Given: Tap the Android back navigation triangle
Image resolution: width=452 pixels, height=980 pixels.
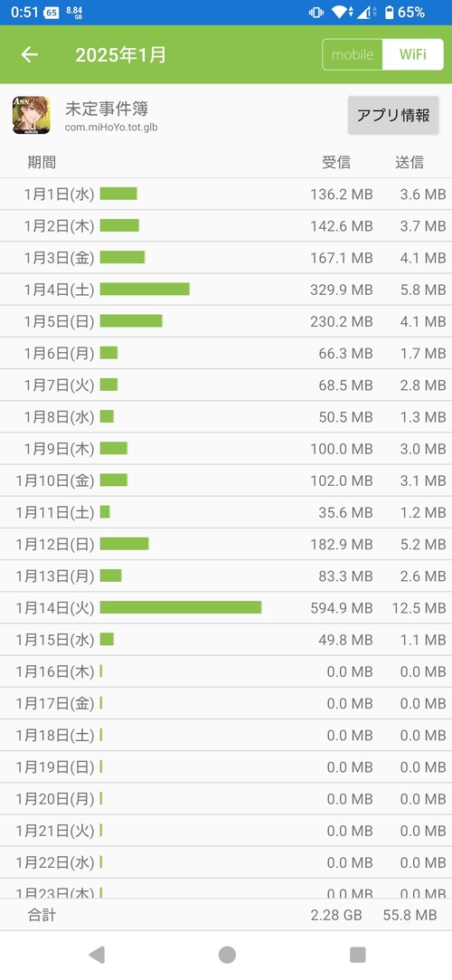Looking at the screenshot, I should click(x=96, y=955).
